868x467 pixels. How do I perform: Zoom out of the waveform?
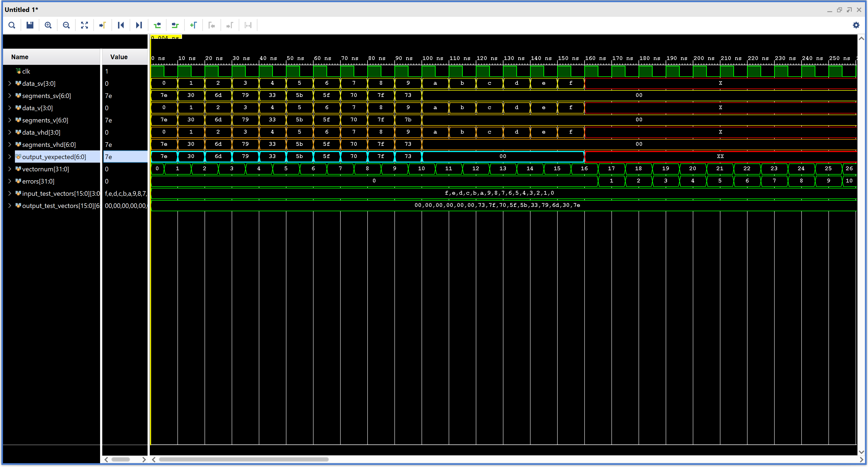point(66,25)
